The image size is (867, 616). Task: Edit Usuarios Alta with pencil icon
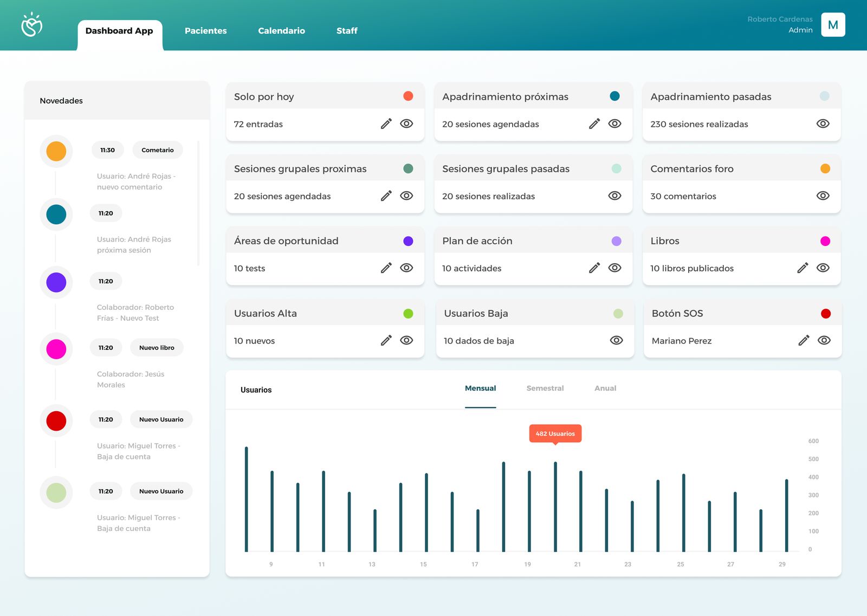point(386,341)
